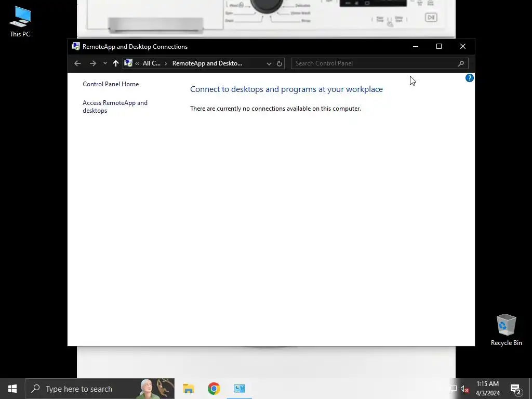Screen dimensions: 532x399
Task: Click the taskbar 'Type here to search' box
Action: pyautogui.click(x=100, y=389)
